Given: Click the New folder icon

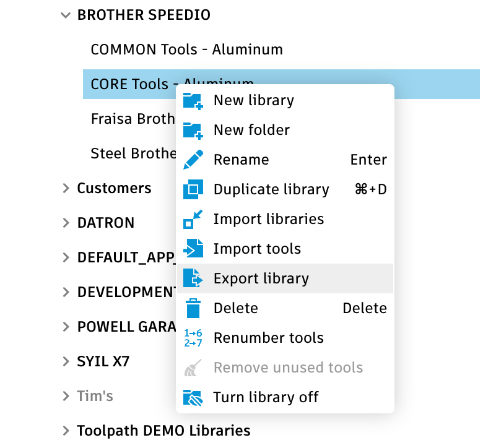Looking at the screenshot, I should pos(193,130).
